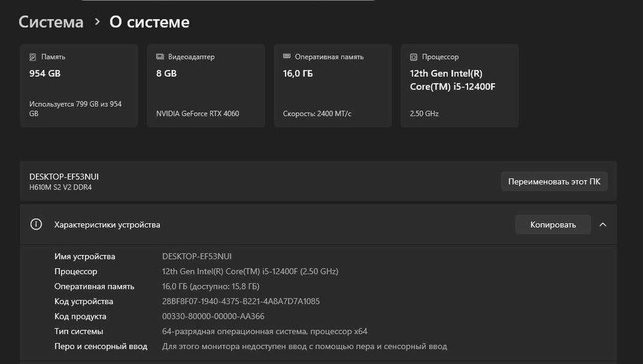
Task: Click the 'Код устройства' label
Action: 84,302
